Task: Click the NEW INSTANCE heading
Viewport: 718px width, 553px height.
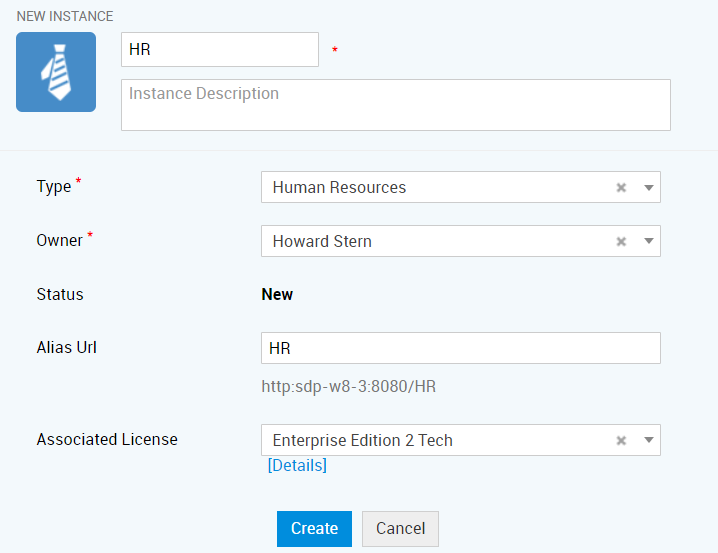Action: pos(65,16)
